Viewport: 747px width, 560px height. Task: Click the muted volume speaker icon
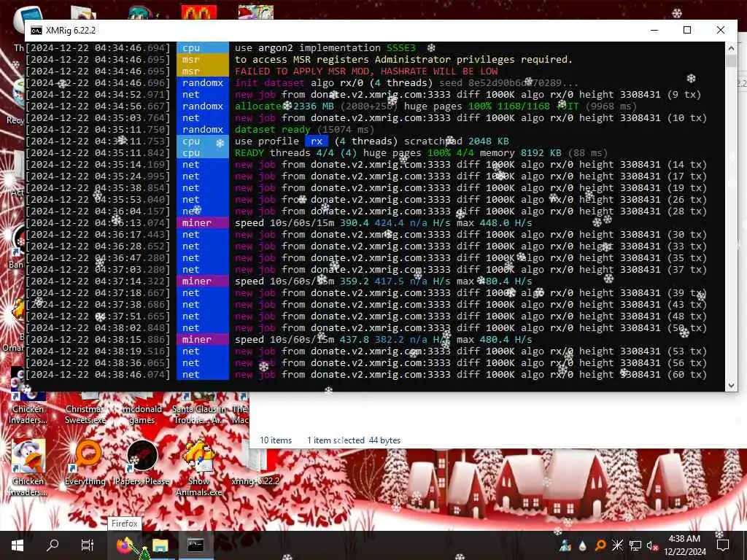651,545
